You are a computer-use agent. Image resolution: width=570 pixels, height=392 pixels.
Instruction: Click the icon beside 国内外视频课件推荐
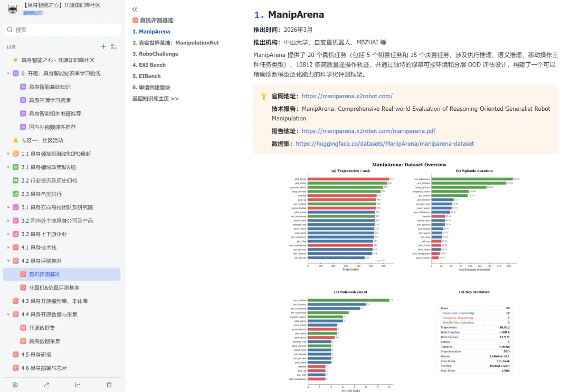coord(23,127)
